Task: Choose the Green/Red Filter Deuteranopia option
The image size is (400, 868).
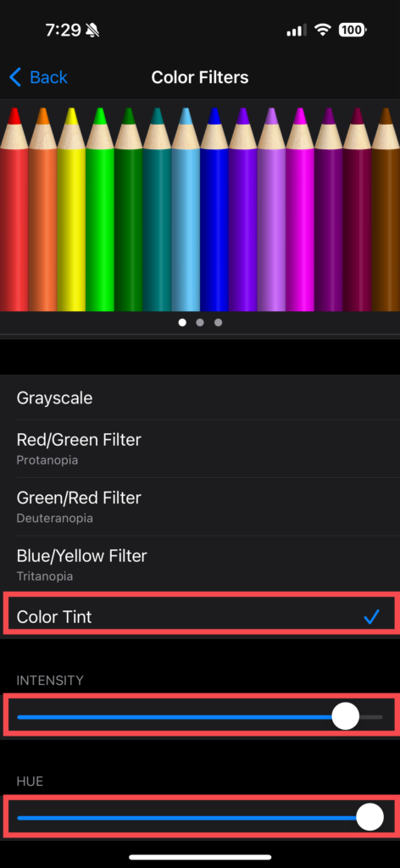Action: [200, 507]
